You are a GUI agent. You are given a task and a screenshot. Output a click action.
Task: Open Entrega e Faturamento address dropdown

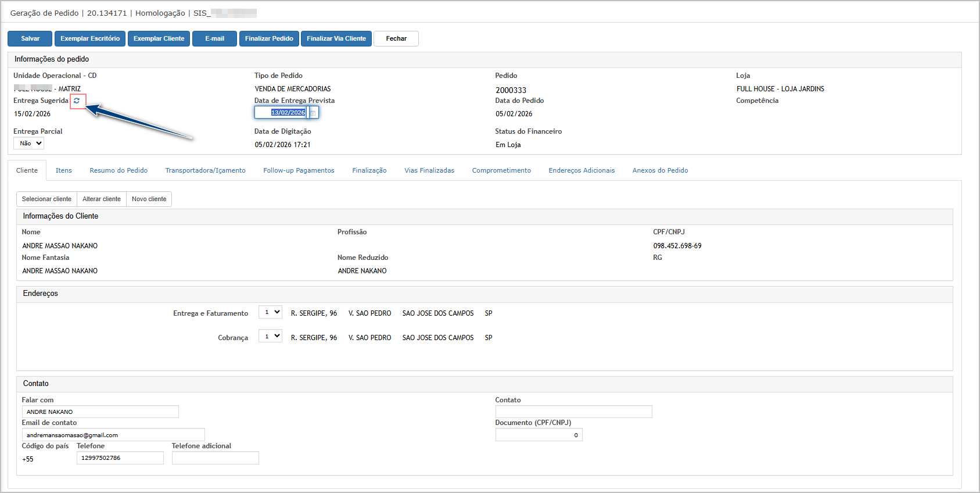270,312
